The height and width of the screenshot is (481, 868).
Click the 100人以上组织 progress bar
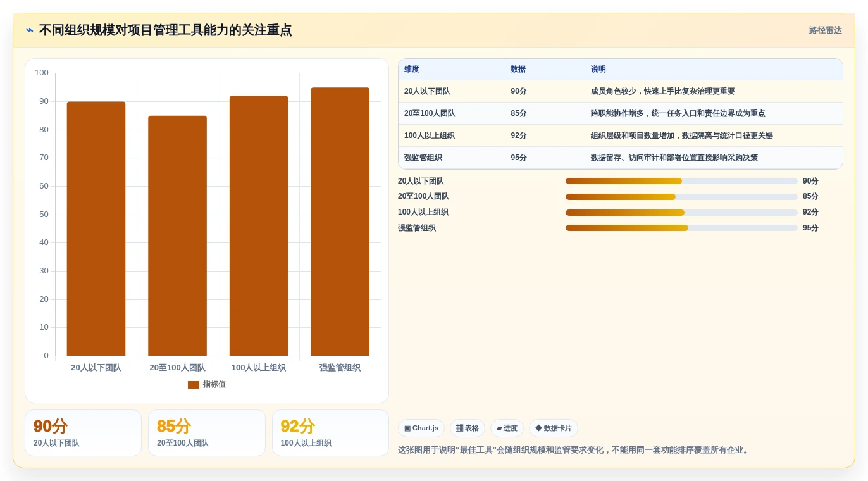(x=681, y=213)
